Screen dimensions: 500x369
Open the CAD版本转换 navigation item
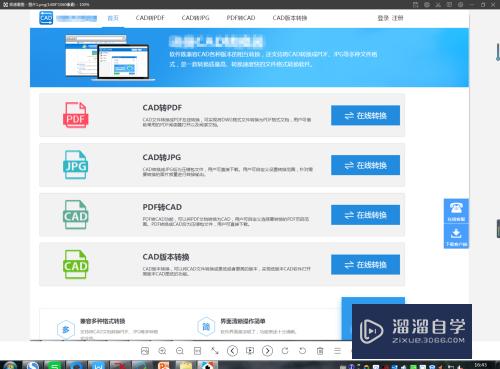click(x=290, y=18)
